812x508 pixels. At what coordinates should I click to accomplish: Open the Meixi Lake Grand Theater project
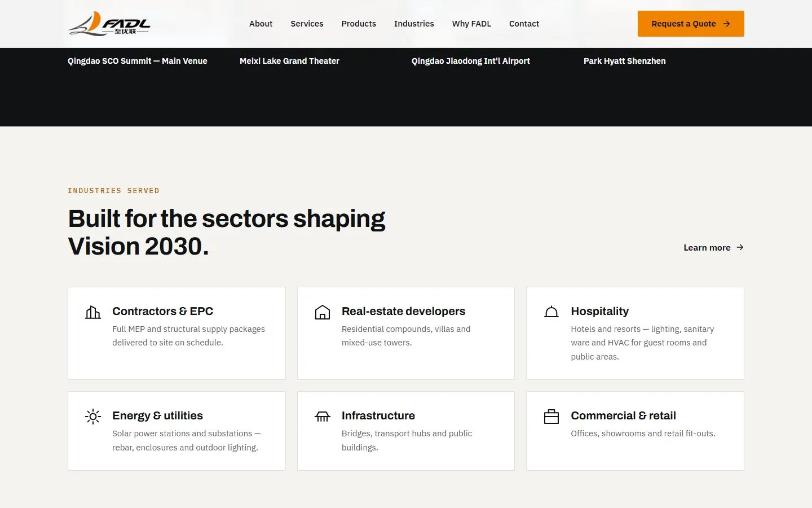pos(289,61)
